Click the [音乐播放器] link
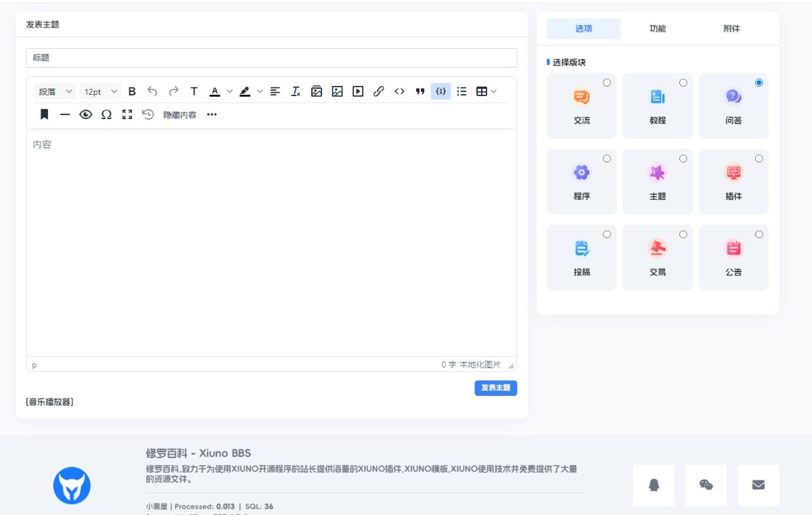Image resolution: width=812 pixels, height=515 pixels. (x=49, y=402)
